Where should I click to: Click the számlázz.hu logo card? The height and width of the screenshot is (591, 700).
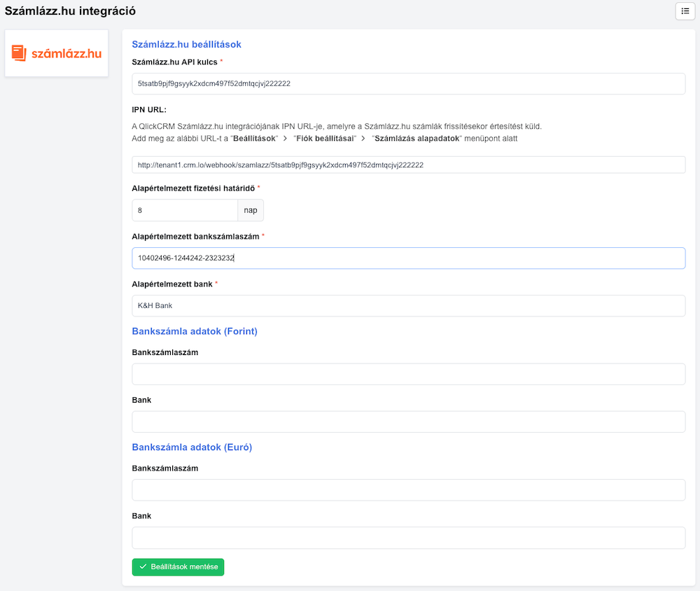pyautogui.click(x=56, y=53)
